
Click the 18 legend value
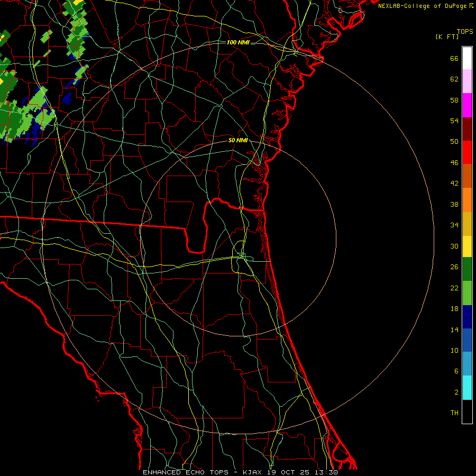454,309
